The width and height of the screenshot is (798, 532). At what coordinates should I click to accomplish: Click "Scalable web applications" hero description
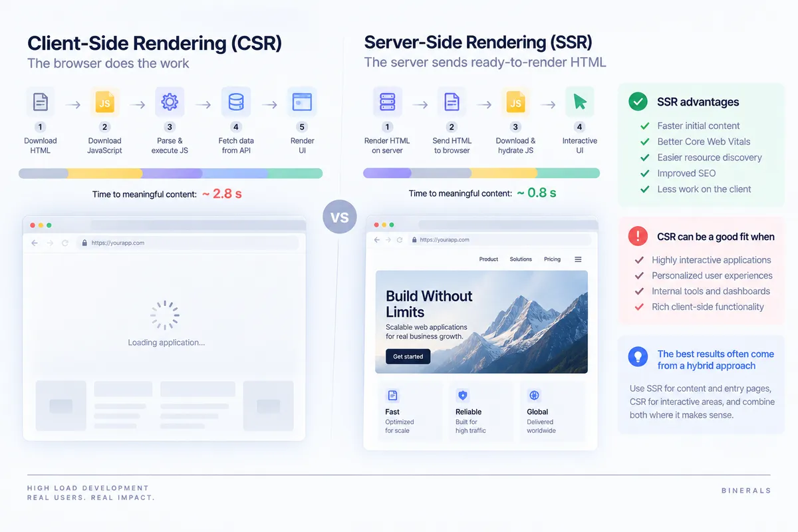(426, 327)
